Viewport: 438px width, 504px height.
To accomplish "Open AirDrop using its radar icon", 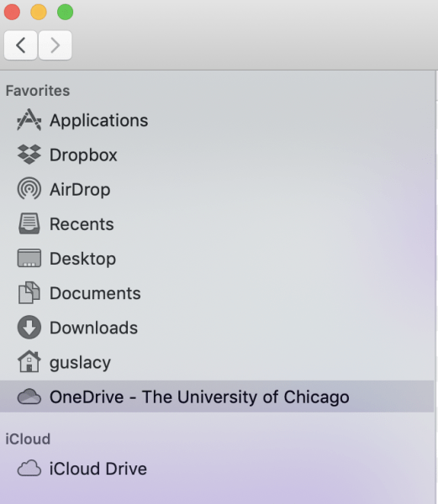I will click(29, 189).
